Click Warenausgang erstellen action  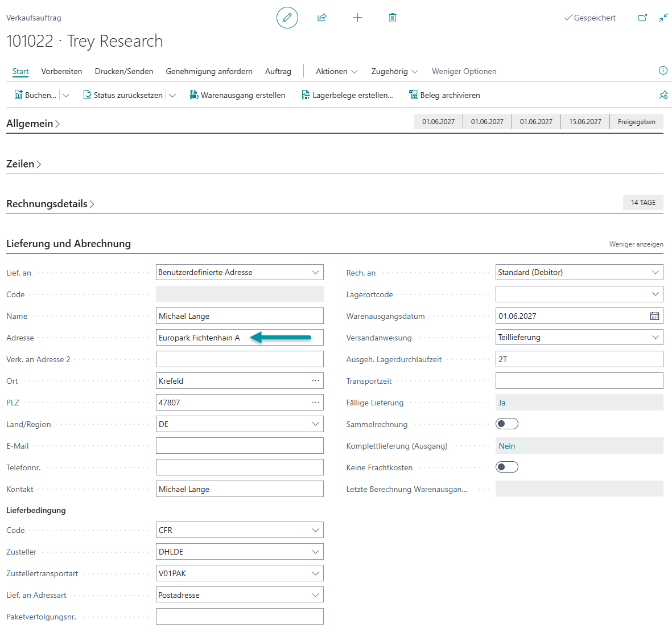tap(237, 95)
